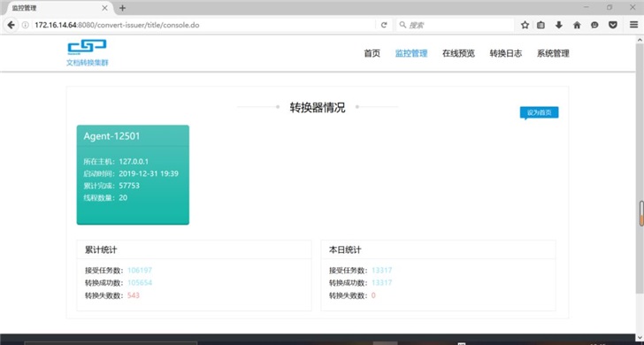Viewport: 644px width, 345px height.
Task: Click 线程数量 value 20
Action: [x=123, y=197]
